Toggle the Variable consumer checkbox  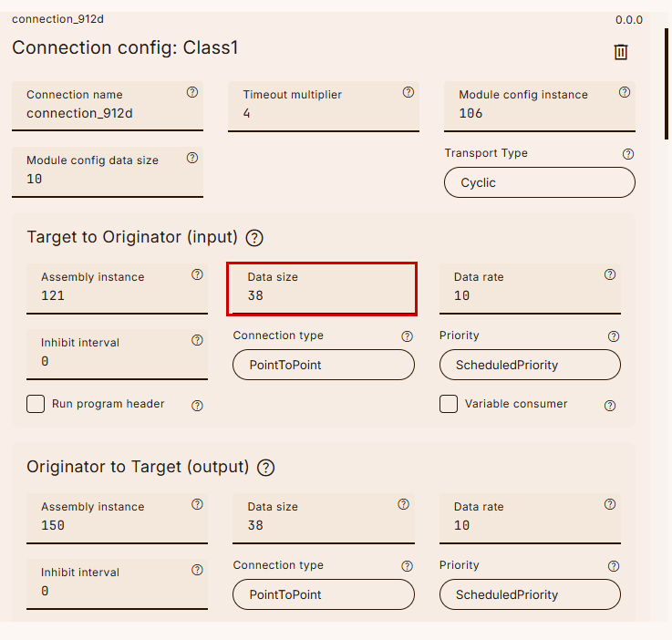click(x=449, y=404)
